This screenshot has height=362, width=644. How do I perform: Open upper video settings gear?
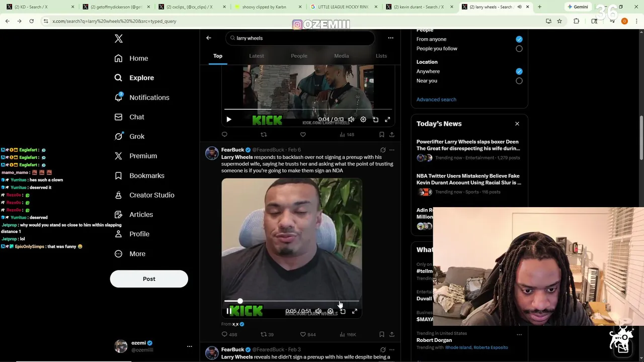363,120
